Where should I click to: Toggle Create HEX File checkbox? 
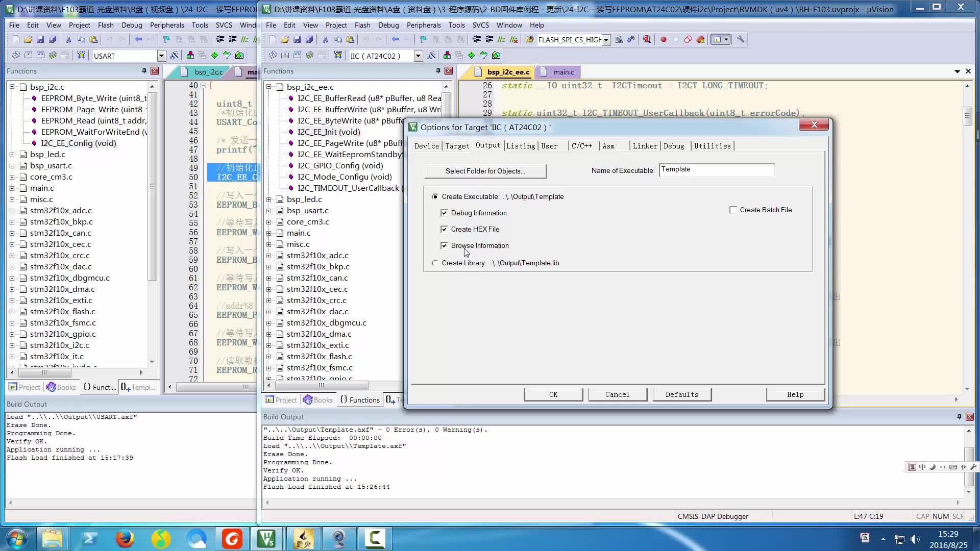click(x=444, y=230)
